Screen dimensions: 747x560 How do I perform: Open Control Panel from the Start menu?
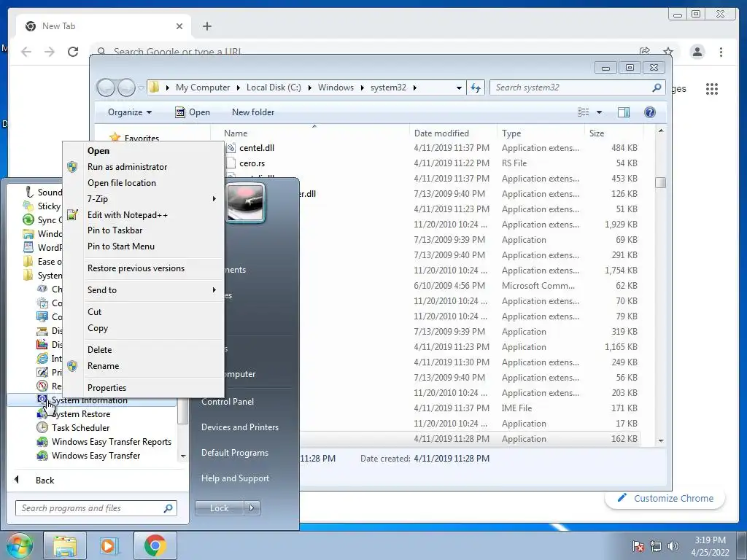[228, 402]
